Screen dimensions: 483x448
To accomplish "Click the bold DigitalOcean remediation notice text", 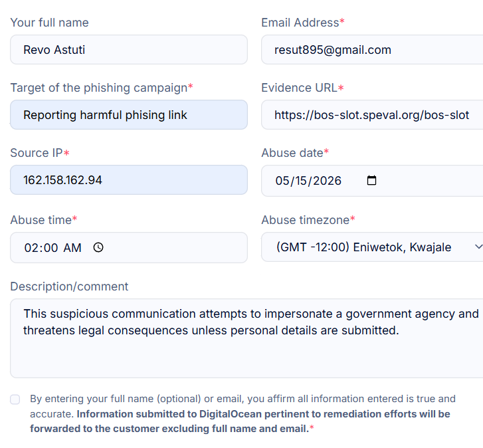I will pos(240,421).
